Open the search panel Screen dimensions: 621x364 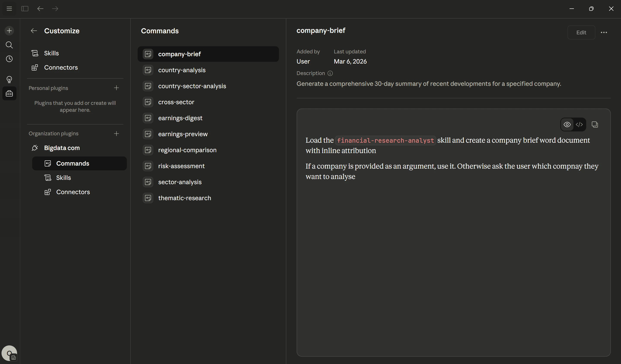click(x=9, y=45)
